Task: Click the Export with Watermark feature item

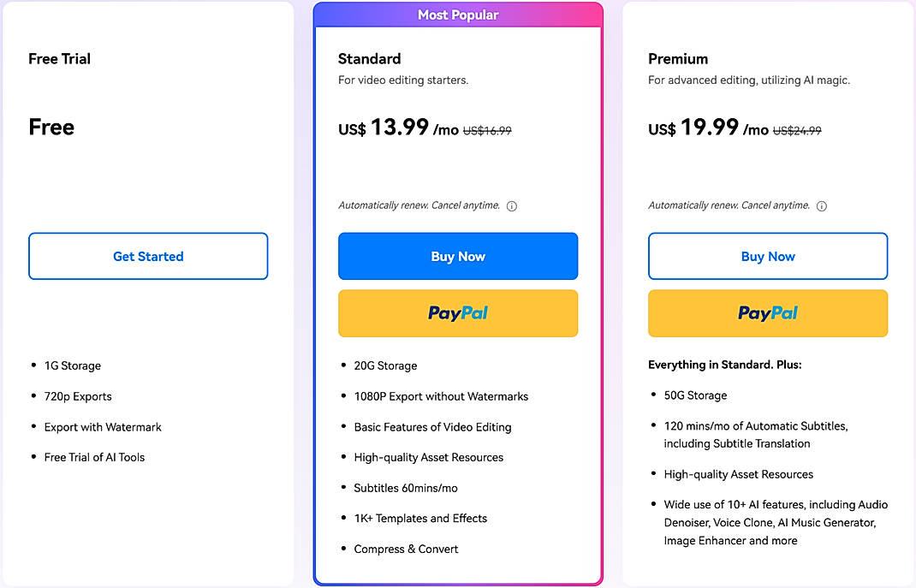Action: click(103, 427)
